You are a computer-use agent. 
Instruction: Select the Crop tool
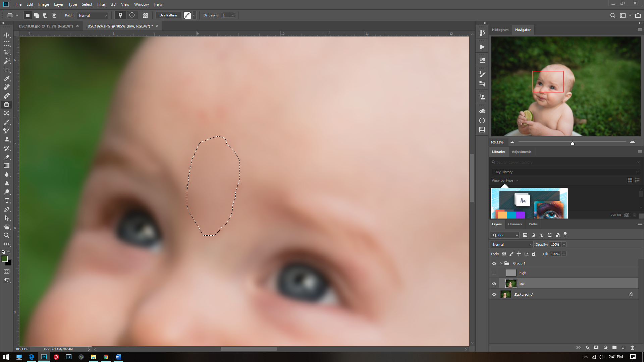pyautogui.click(x=7, y=70)
